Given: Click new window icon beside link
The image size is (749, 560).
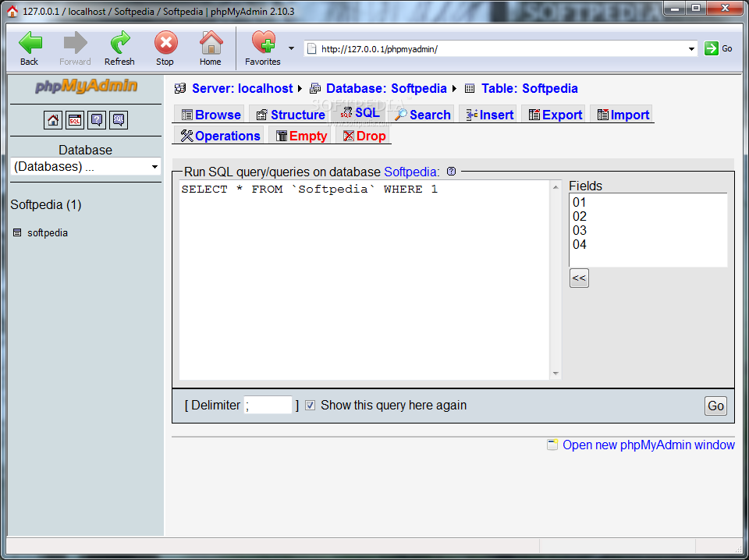Looking at the screenshot, I should point(552,445).
